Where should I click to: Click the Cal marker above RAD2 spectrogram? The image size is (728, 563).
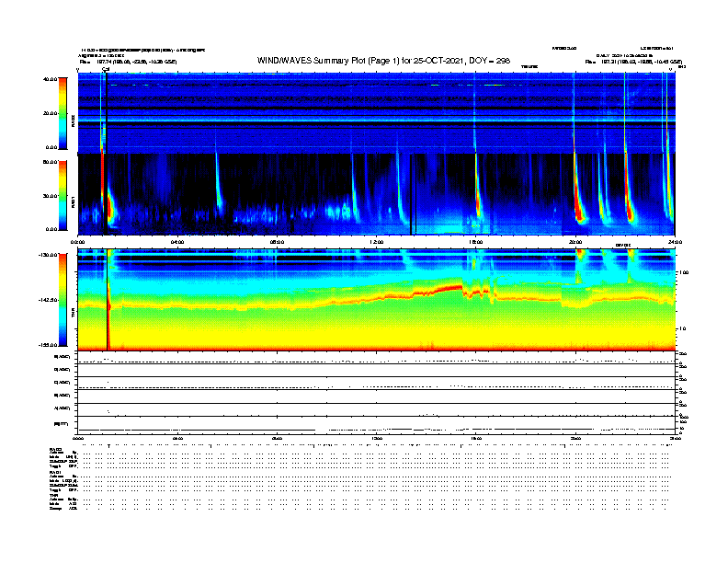click(x=106, y=69)
